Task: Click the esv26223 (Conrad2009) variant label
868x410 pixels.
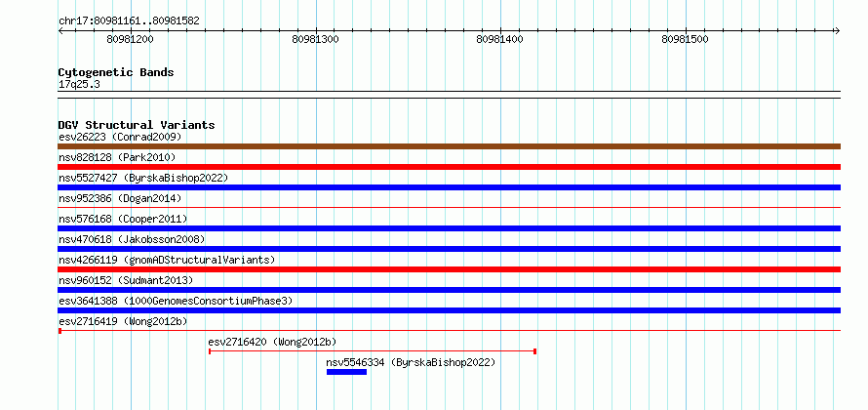Action: click(120, 137)
